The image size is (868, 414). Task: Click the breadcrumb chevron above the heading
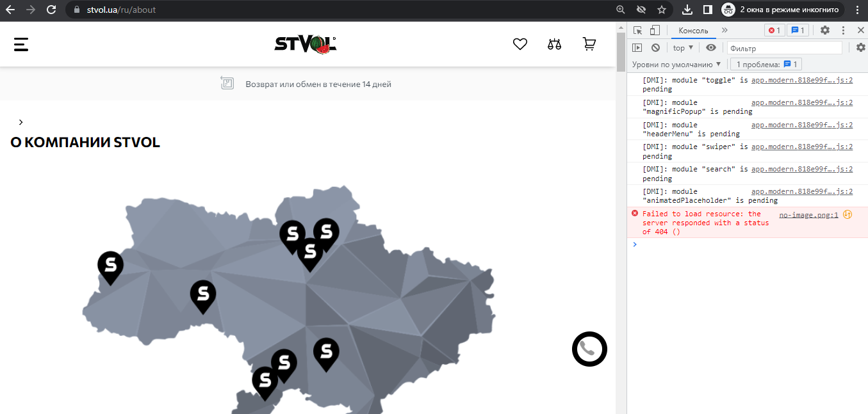click(x=20, y=122)
